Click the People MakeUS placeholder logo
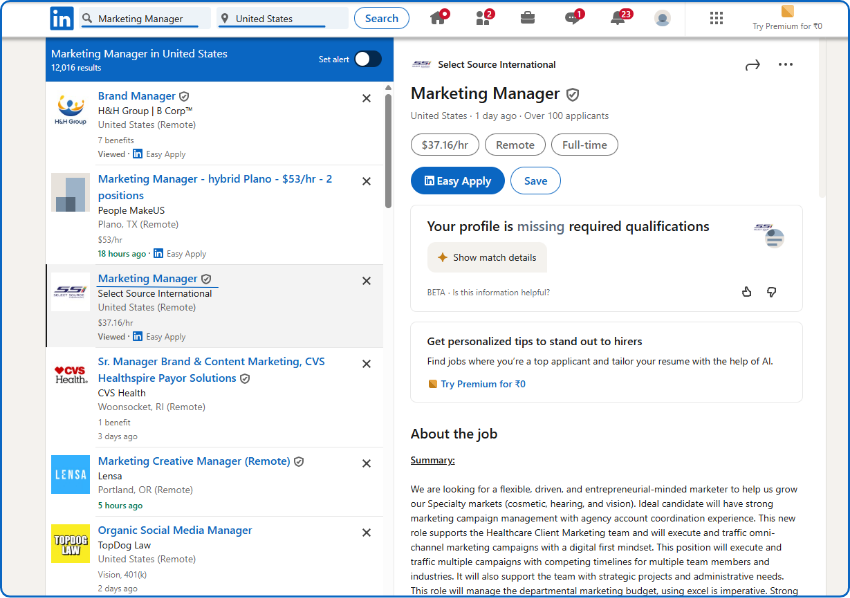 coord(70,192)
